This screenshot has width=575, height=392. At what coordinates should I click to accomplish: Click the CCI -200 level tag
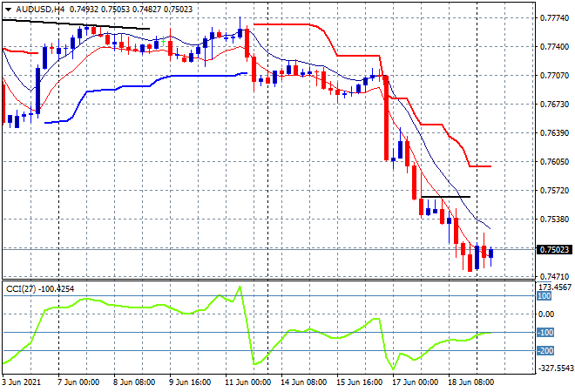coord(545,351)
